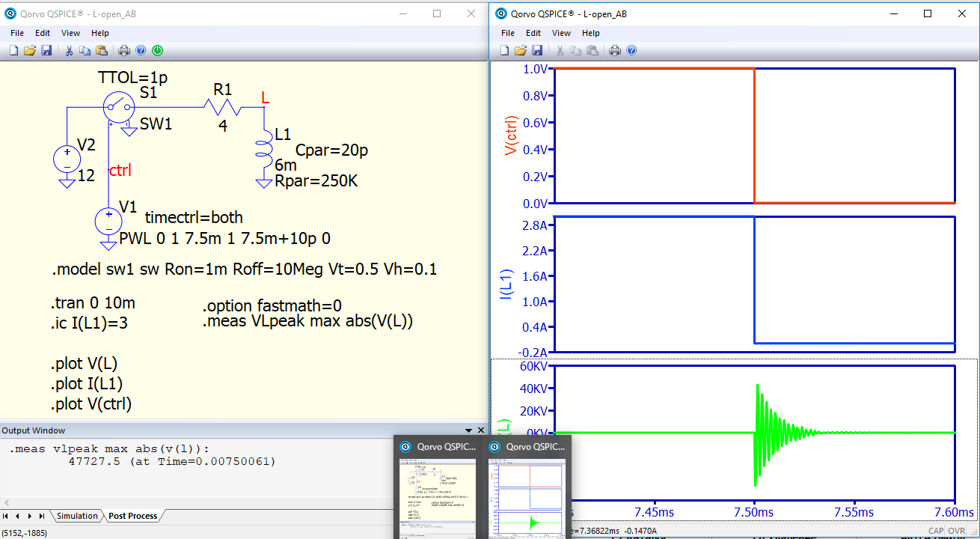Open View menu in schematic window

[70, 33]
